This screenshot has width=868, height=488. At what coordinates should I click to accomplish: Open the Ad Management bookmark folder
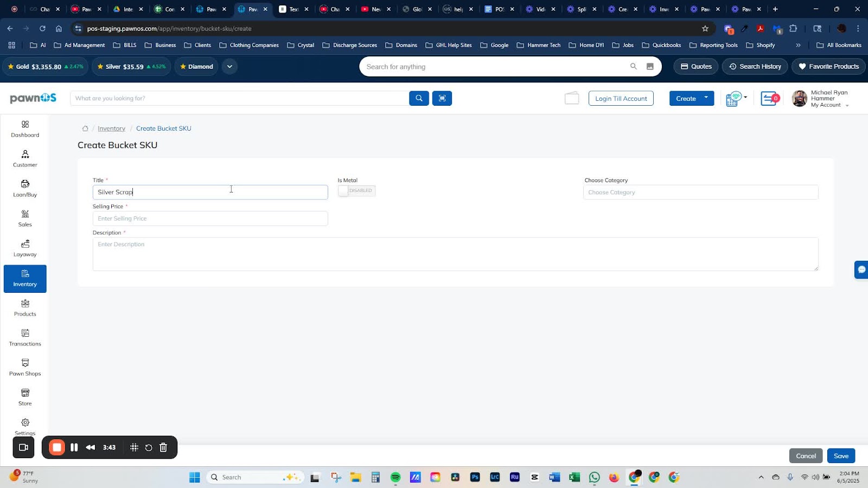point(79,45)
